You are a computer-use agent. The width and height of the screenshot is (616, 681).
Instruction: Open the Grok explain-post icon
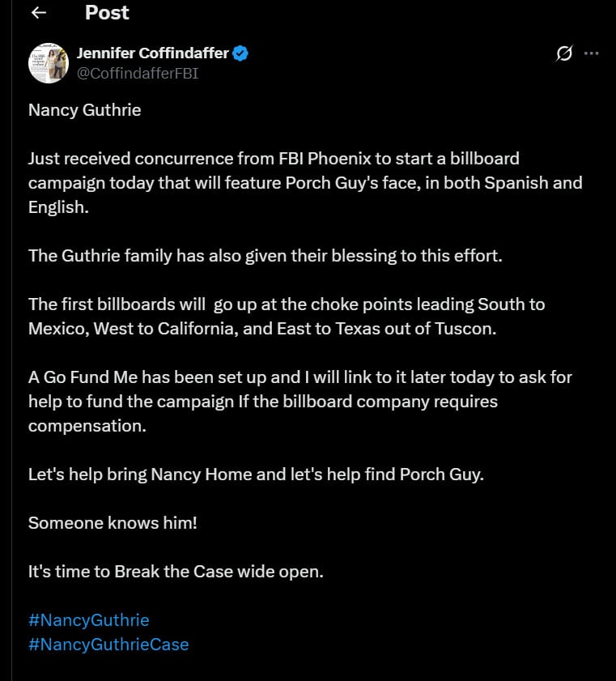[564, 53]
